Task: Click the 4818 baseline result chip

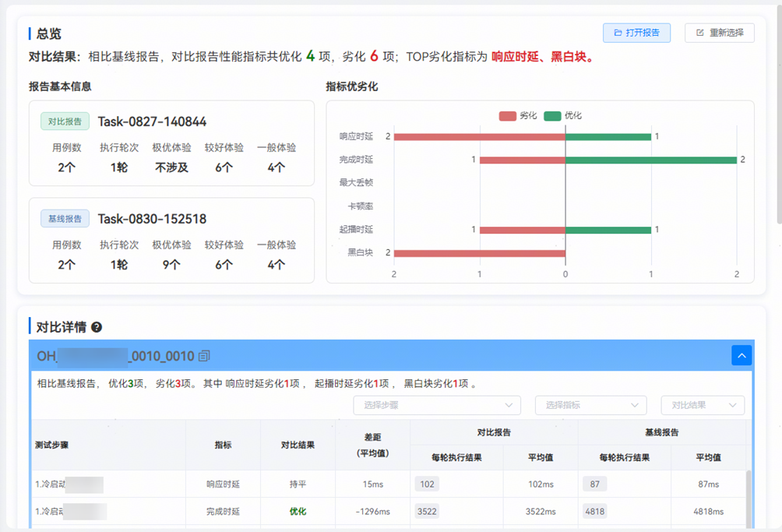Action: (594, 512)
